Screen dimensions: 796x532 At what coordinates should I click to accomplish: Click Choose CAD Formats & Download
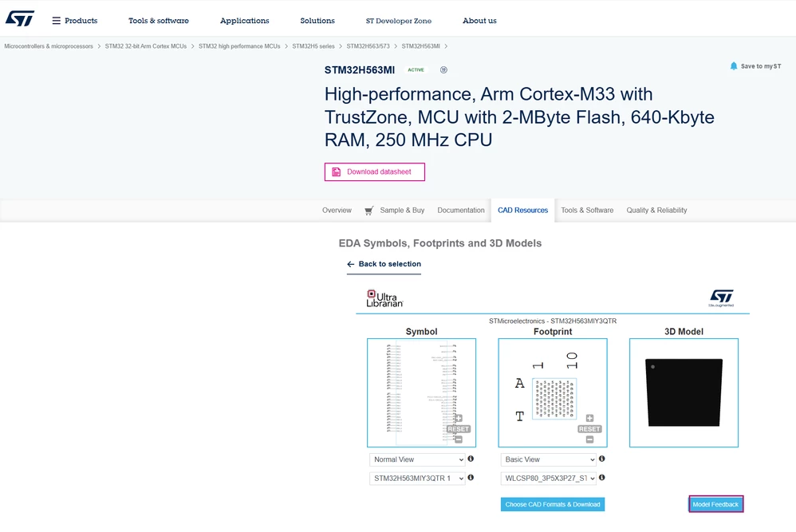552,505
